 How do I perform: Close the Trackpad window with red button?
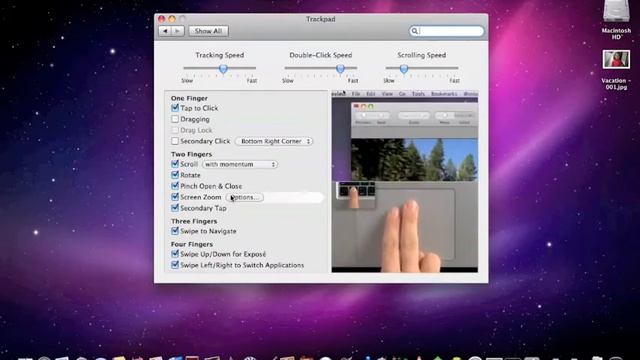[x=162, y=19]
